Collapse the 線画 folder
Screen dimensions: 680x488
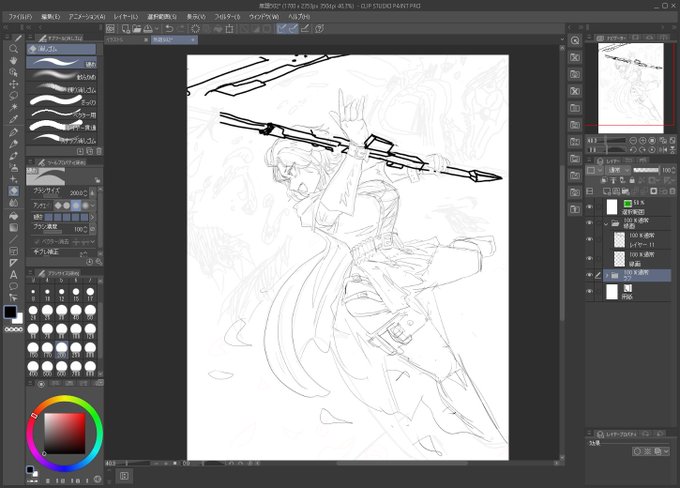606,224
